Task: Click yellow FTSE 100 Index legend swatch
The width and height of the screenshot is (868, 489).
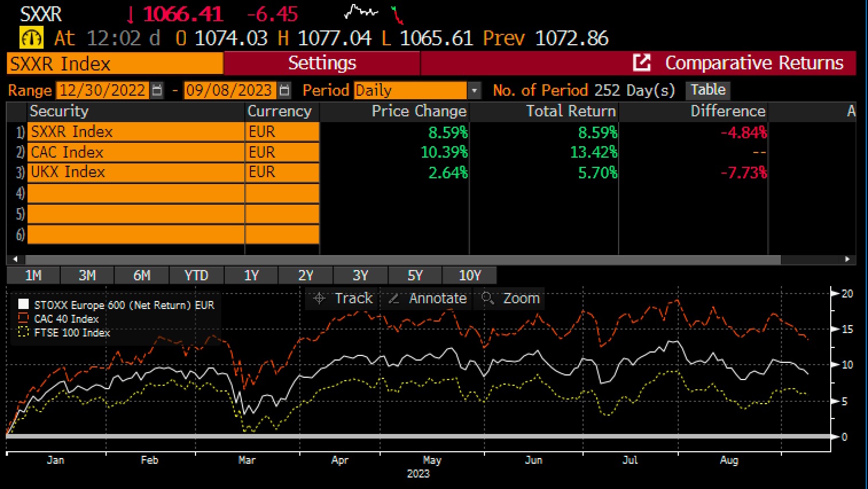Action: [23, 332]
